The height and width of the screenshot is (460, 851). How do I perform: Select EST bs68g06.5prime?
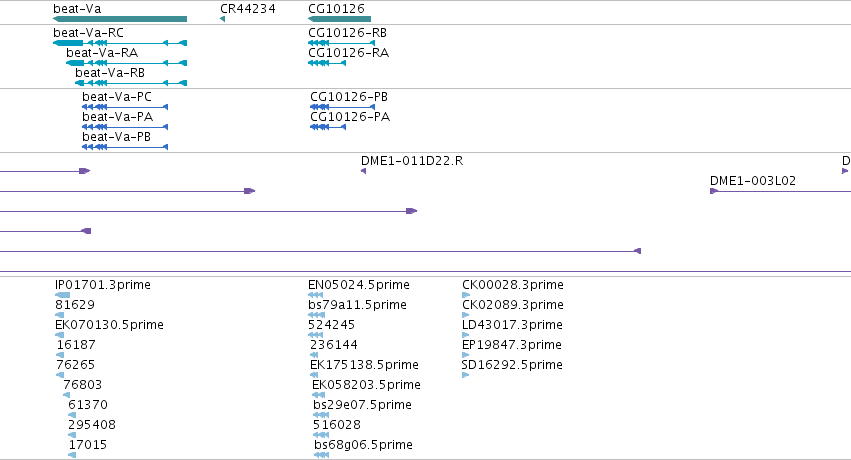321,455
